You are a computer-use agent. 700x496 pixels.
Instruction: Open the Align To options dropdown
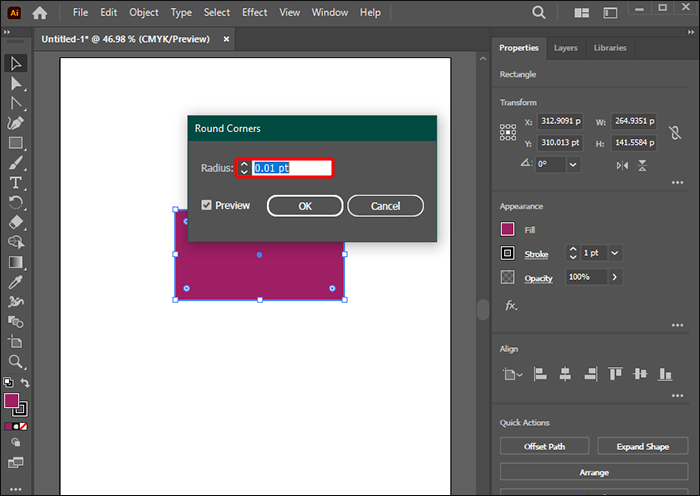(x=512, y=375)
